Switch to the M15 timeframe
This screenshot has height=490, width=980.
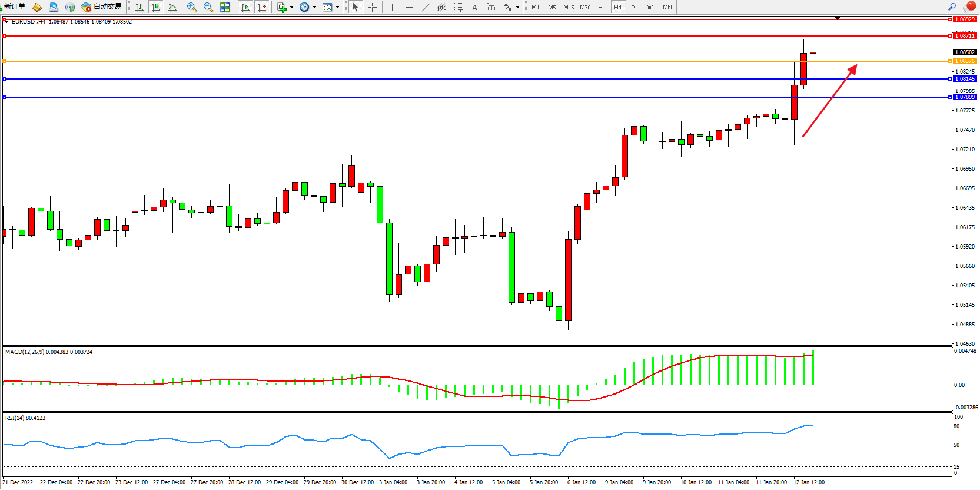tap(568, 7)
